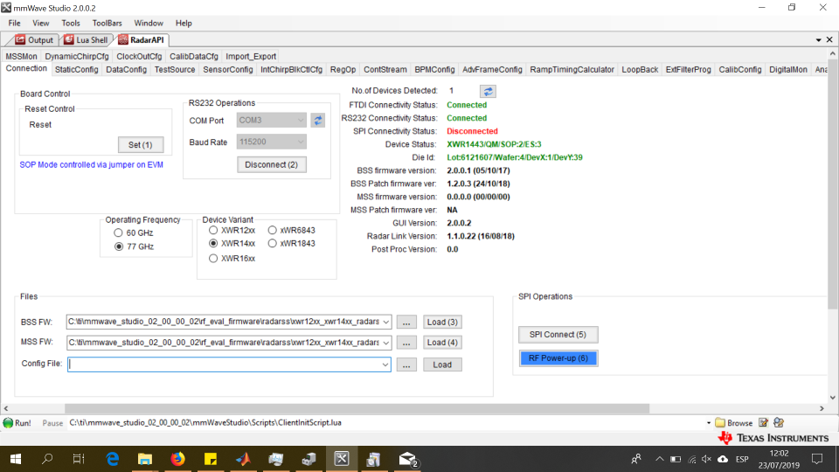Browse for Config File with ellipsis

point(407,365)
